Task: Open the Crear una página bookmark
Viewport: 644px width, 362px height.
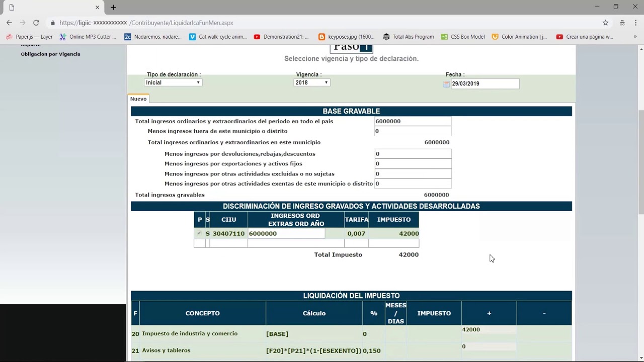Action: (585, 37)
